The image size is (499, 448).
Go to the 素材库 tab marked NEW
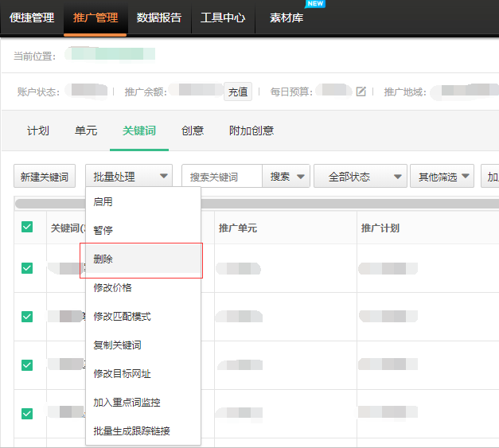287,18
